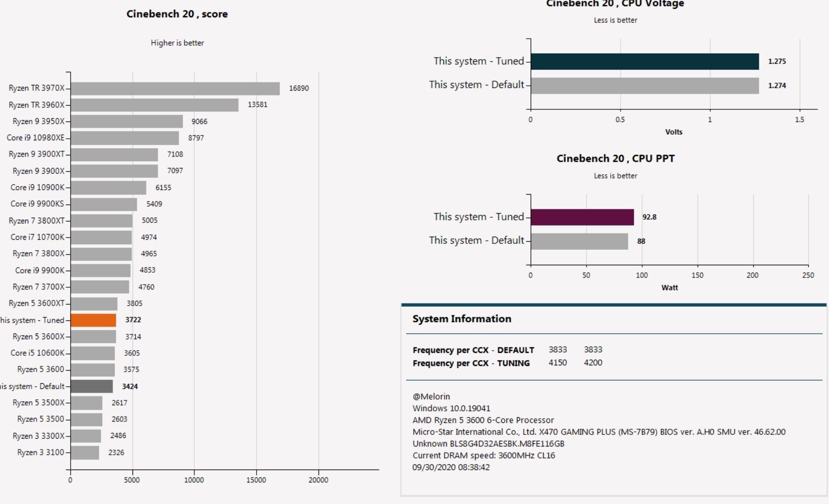Viewport: 829px width, 504px height.
Task: Select the Ryzen 5 3600 score 3575
Action: pos(131,369)
